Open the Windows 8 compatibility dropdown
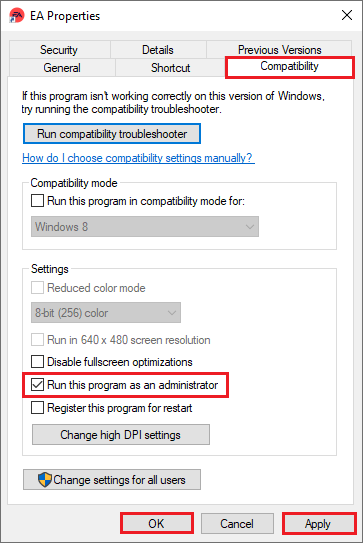The height and width of the screenshot is (543, 363). click(145, 227)
